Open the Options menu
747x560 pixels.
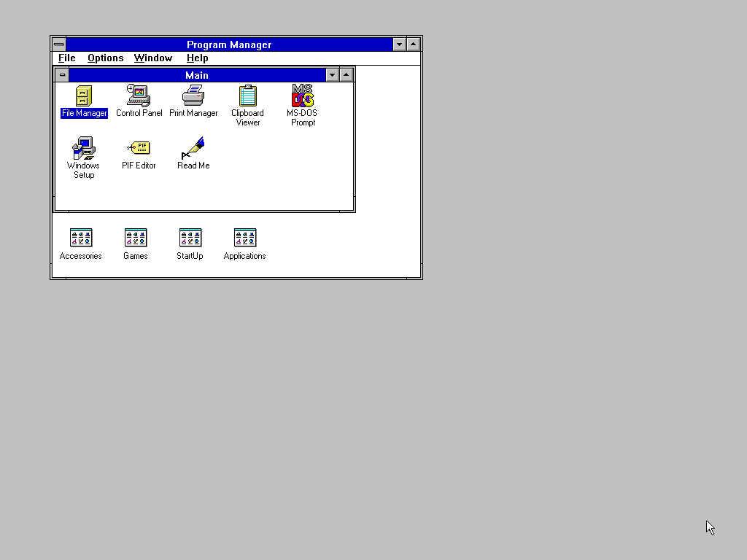click(105, 58)
